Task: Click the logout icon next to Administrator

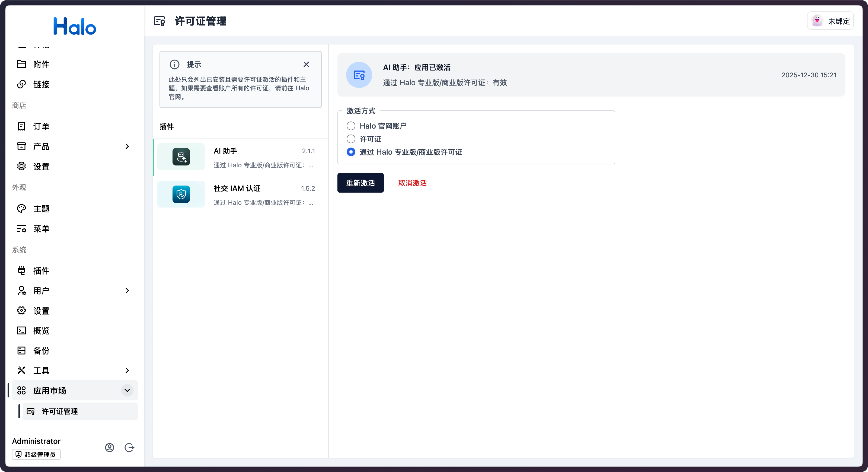Action: pyautogui.click(x=129, y=447)
